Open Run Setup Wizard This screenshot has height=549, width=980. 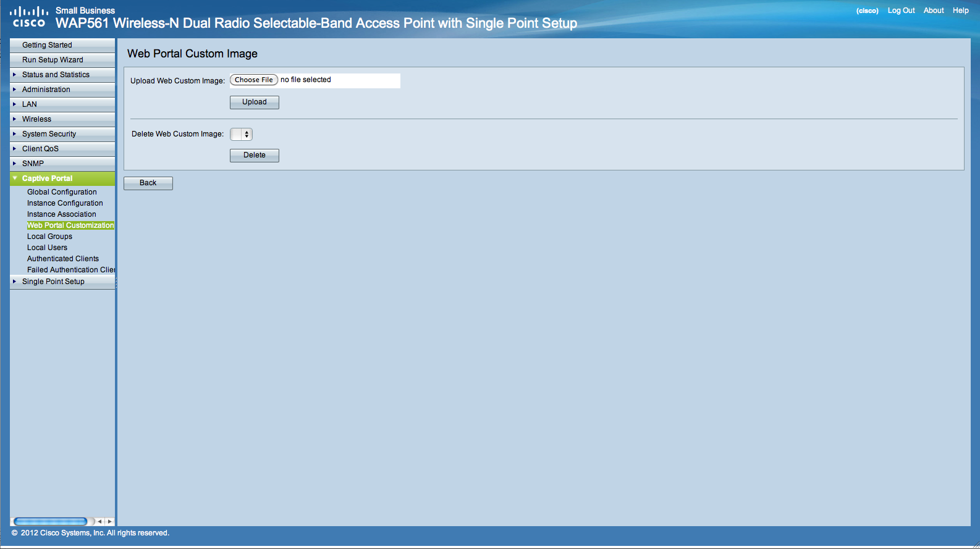(62, 60)
